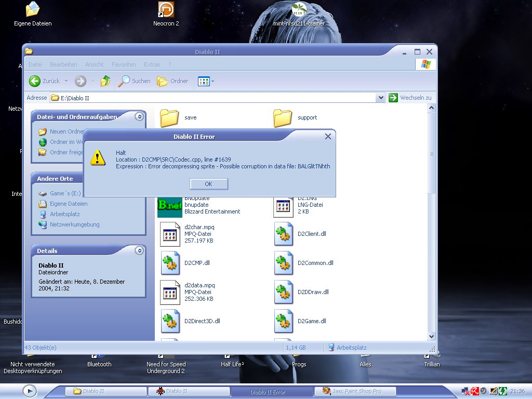Viewport: 532px width, 399px height.
Task: Switch to Jasc Paint Shop Pro in taskbar
Action: tap(355, 391)
